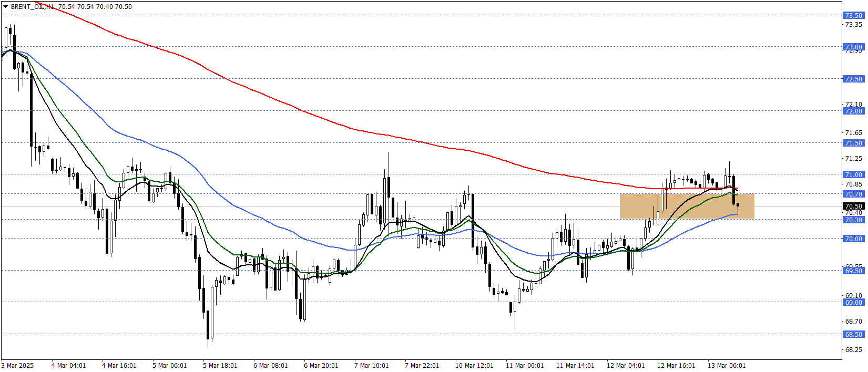Click the chart menu triangle beside BRENT_OIL
The image size is (868, 372).
5,7
